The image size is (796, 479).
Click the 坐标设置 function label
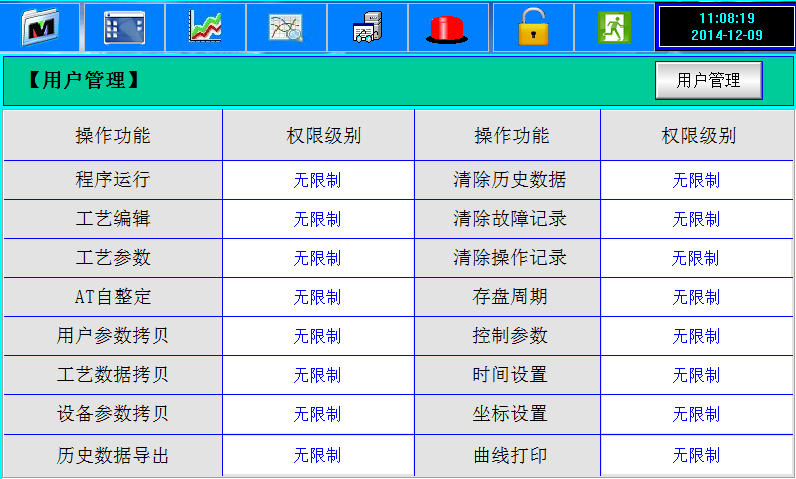pyautogui.click(x=510, y=414)
